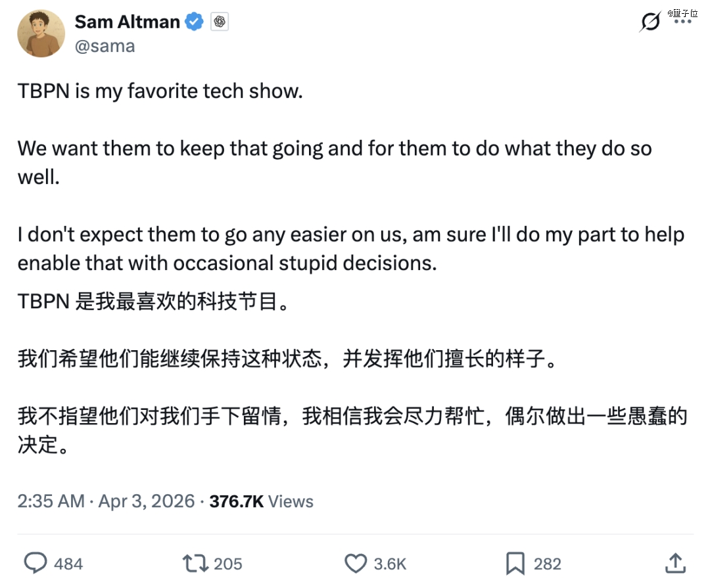The height and width of the screenshot is (588, 710).
Task: Click the 3.6K likes count
Action: tap(390, 564)
